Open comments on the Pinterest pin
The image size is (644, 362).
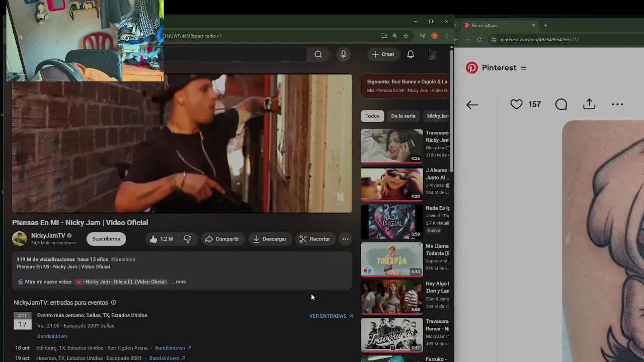point(561,104)
